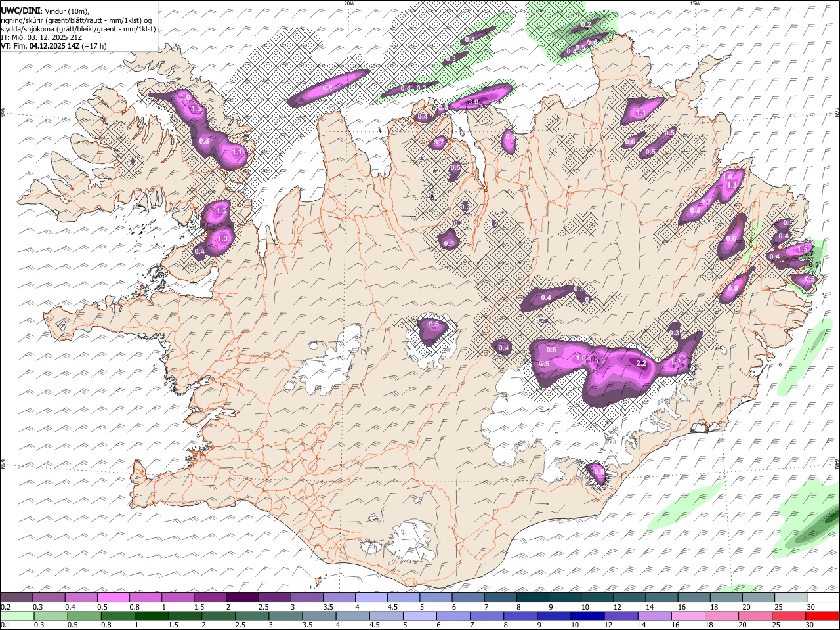Click the light grey 25–30 legend swatch

(790, 598)
